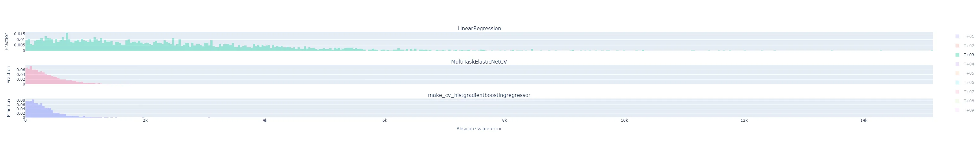The height and width of the screenshot is (143, 980).
Task: Hide the active T+03 series
Action: click(969, 55)
